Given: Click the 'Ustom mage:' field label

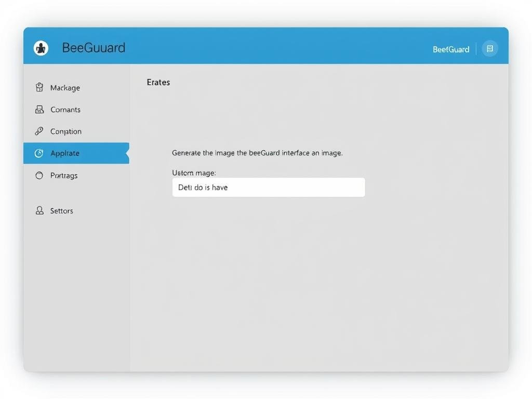Looking at the screenshot, I should point(194,172).
